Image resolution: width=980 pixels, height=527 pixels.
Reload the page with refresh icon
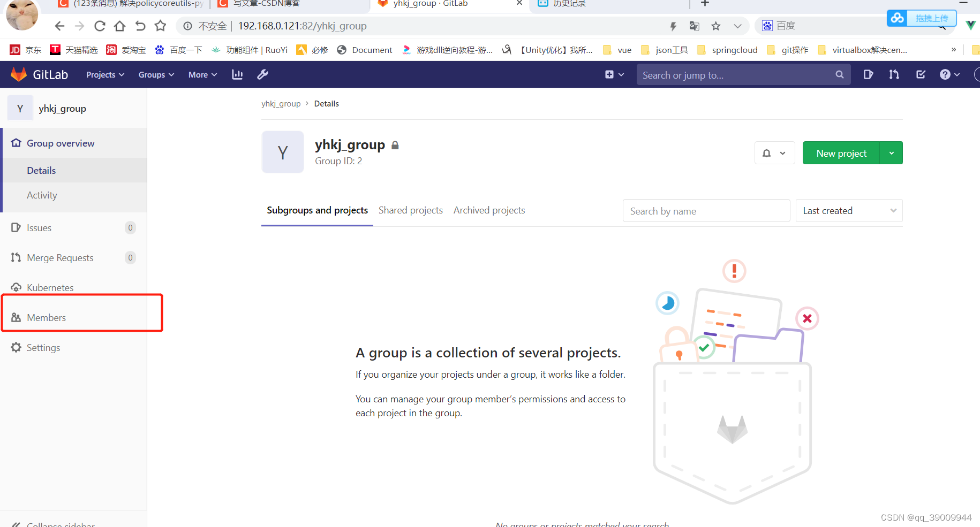[100, 26]
